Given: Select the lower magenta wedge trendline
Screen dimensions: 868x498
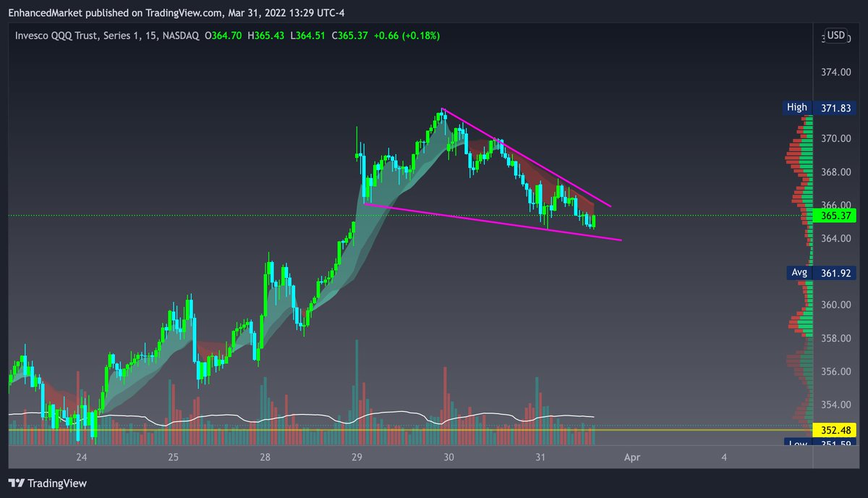Looking at the screenshot, I should (493, 221).
